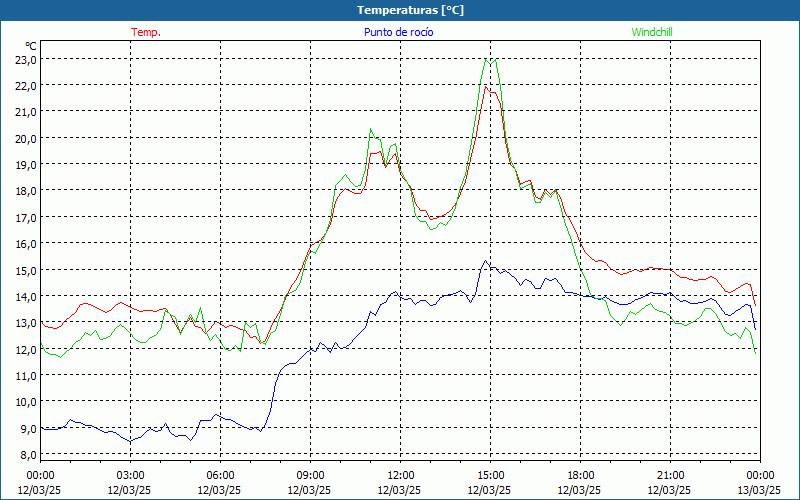This screenshot has width=800, height=500.
Task: Click the 23,0 y-axis value
Action: click(x=26, y=59)
